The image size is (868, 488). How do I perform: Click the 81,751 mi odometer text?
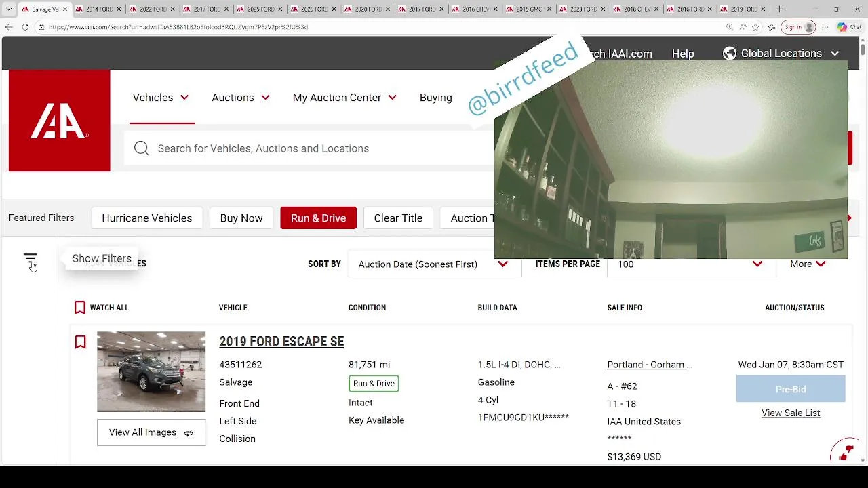coord(369,365)
